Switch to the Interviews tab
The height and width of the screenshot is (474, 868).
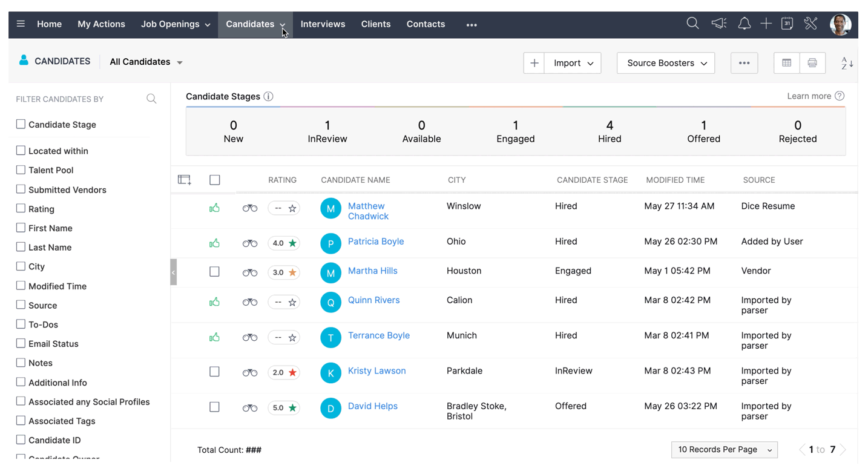coord(323,24)
